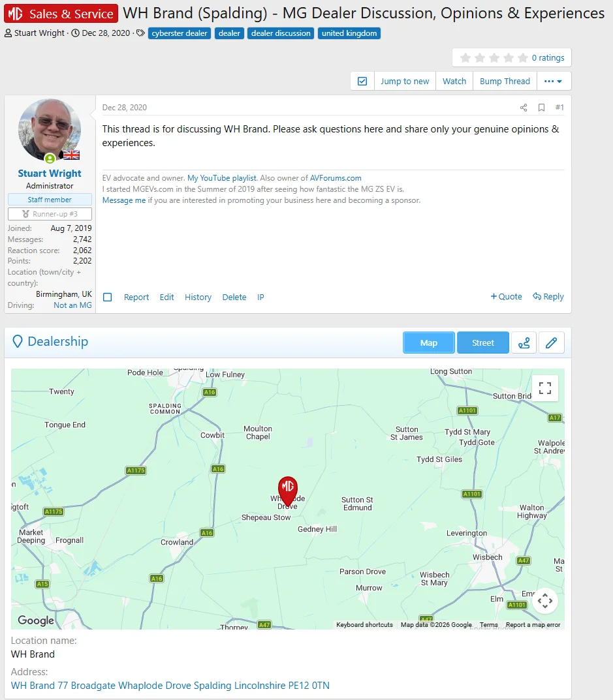
Task: Check poster IP address
Action: pos(260,297)
